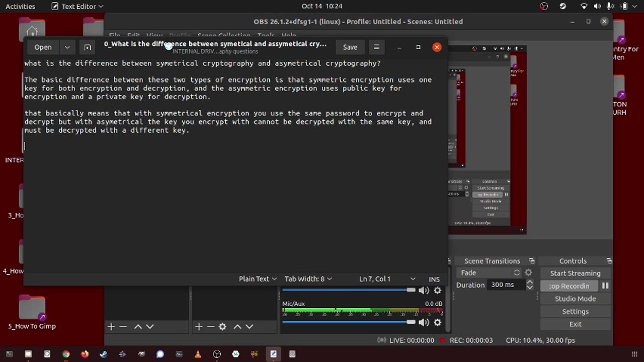This screenshot has height=362, width=644.
Task: Open Ln 7, Col 1 position dropdown
Action: click(387, 279)
